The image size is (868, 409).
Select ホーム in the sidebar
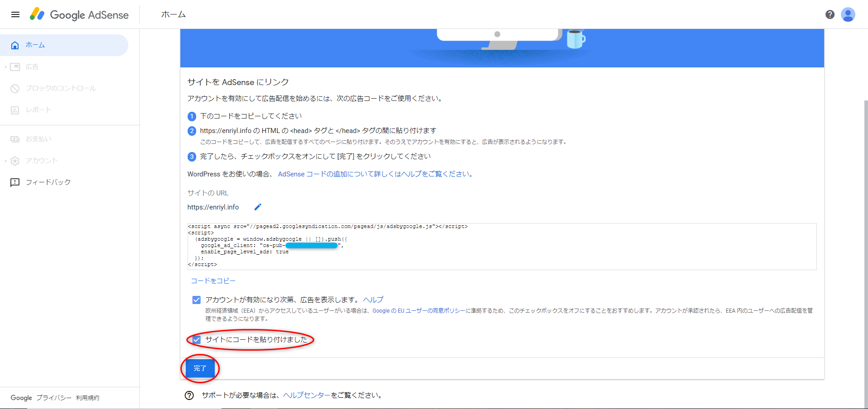64,45
